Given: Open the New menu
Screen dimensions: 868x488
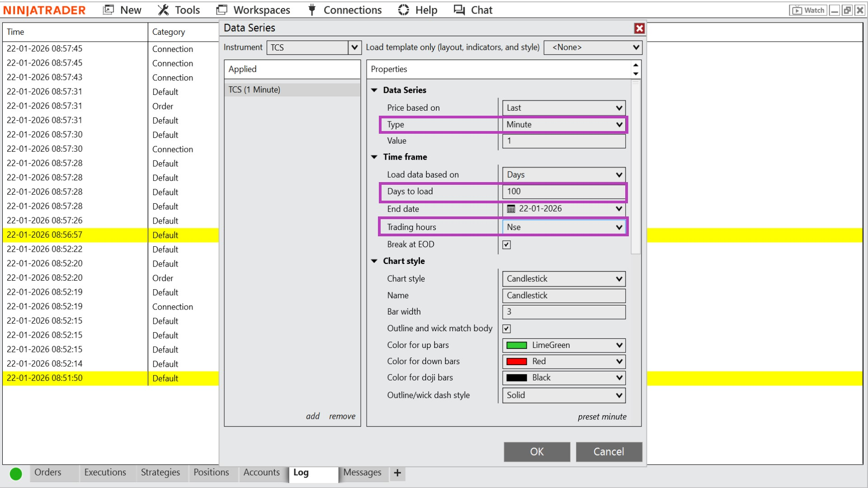Looking at the screenshot, I should click(x=122, y=10).
